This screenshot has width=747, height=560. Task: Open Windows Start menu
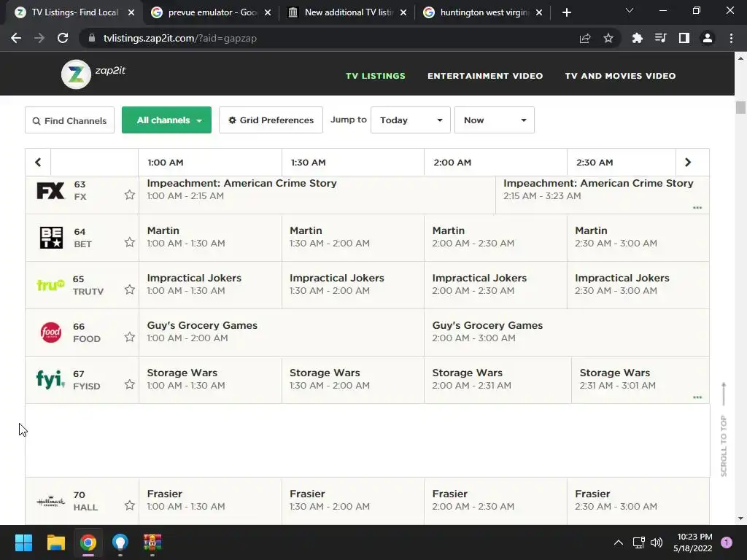pyautogui.click(x=23, y=542)
